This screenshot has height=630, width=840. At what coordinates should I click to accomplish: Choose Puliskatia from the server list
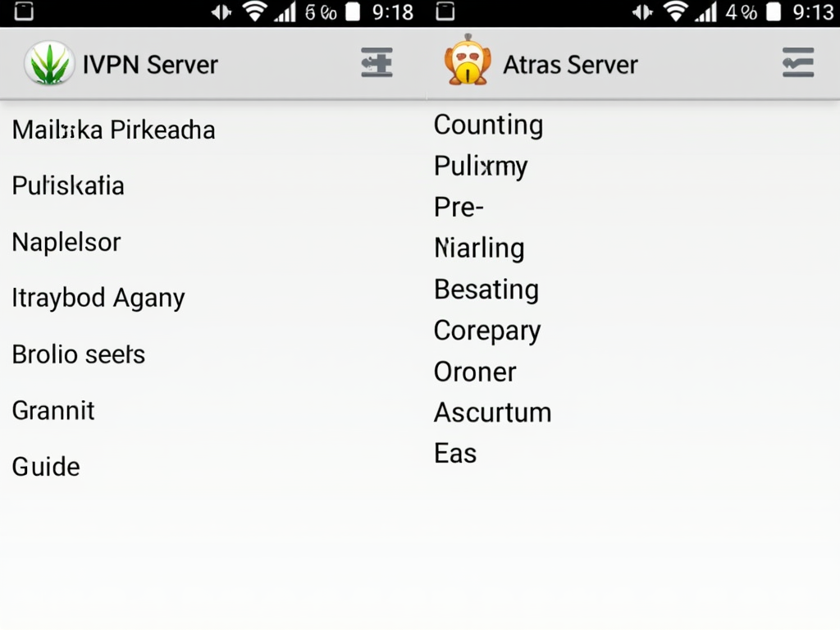click(x=68, y=185)
